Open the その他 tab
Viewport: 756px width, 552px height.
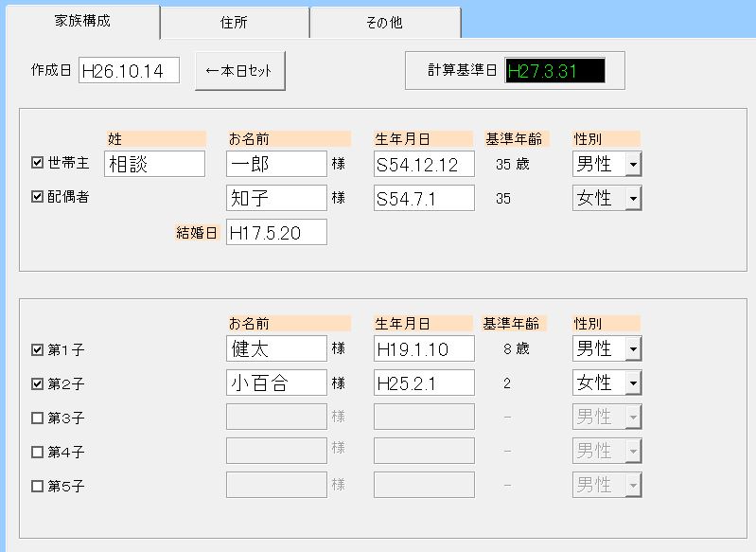coord(384,23)
